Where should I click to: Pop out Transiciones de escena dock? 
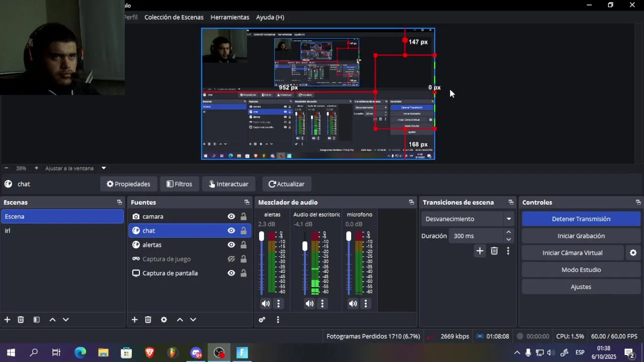511,202
